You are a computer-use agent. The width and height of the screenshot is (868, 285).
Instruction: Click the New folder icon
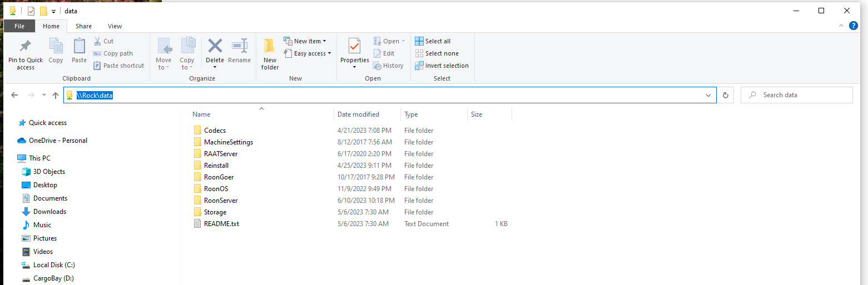tap(270, 46)
